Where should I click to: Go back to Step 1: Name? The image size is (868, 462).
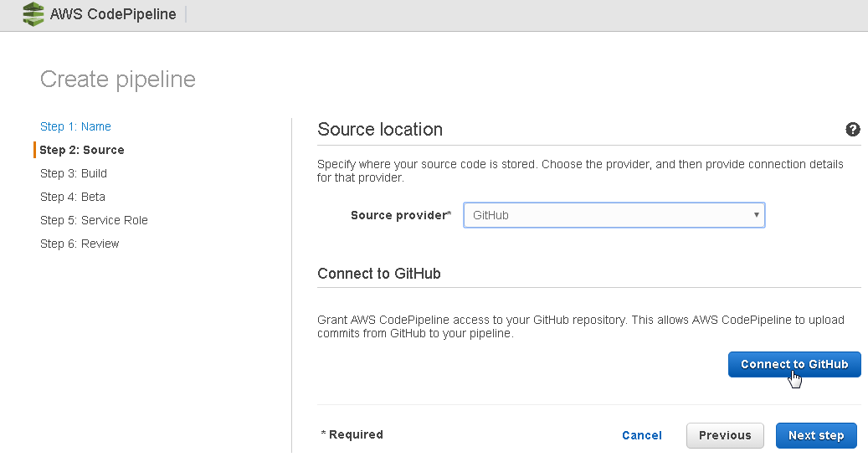75,126
